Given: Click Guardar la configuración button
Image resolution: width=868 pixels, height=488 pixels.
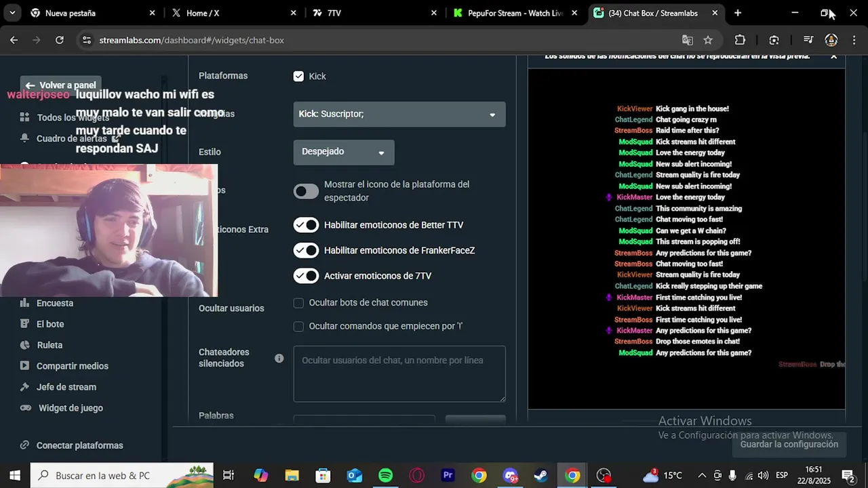Looking at the screenshot, I should tap(789, 445).
